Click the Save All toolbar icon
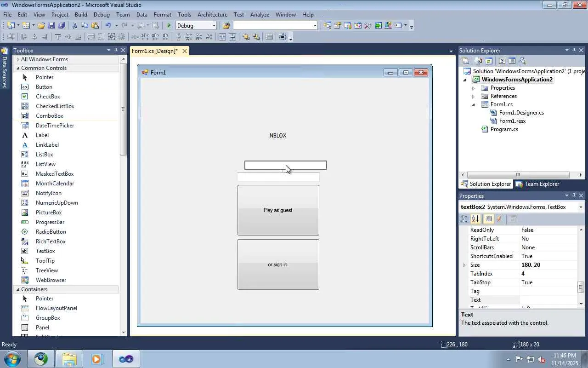The width and height of the screenshot is (588, 368). 62,26
